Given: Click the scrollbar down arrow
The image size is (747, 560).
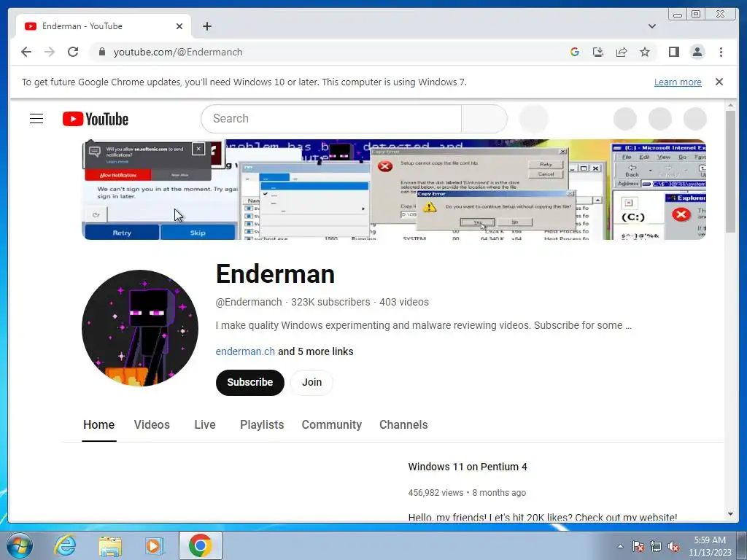Looking at the screenshot, I should click(x=731, y=514).
